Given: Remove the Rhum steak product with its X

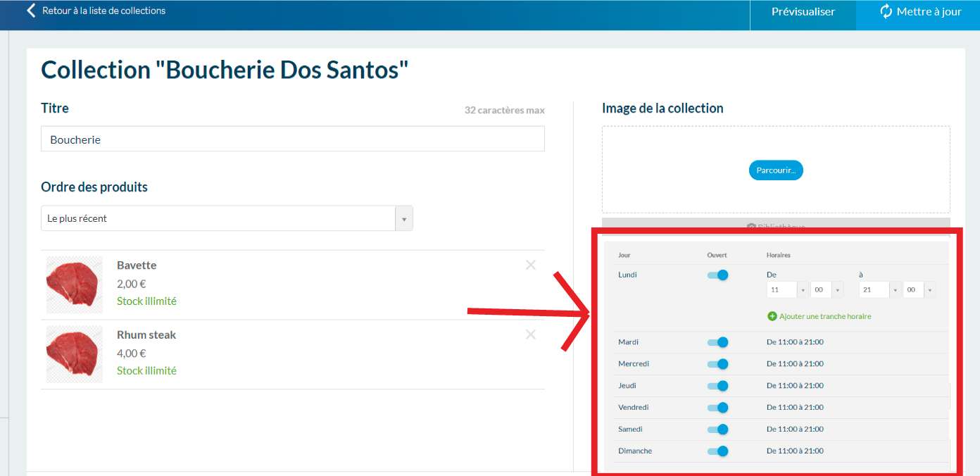Looking at the screenshot, I should click(531, 334).
